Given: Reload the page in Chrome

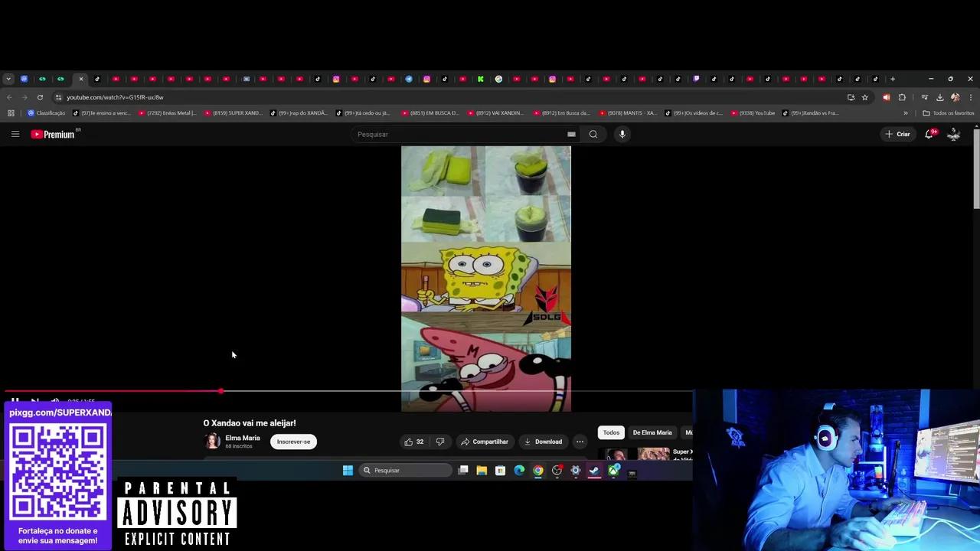Looking at the screenshot, I should 40,97.
